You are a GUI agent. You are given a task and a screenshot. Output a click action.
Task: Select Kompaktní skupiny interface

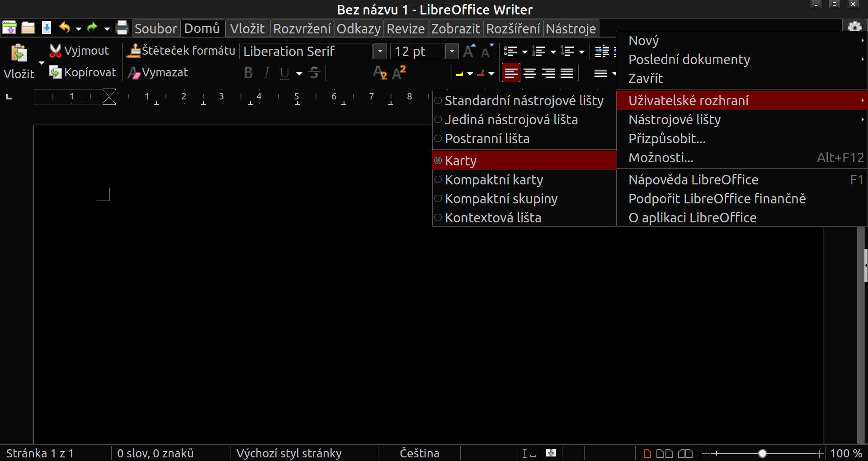click(x=524, y=198)
